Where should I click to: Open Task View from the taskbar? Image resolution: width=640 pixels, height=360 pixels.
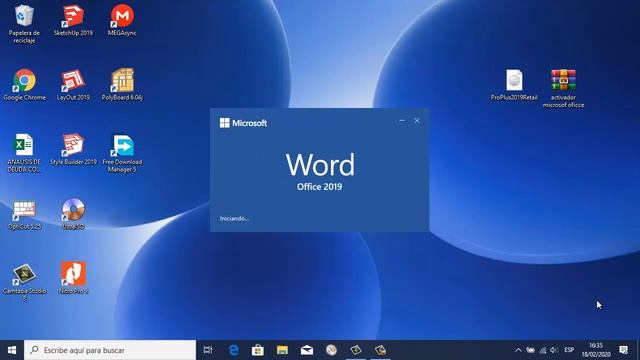tap(208, 350)
